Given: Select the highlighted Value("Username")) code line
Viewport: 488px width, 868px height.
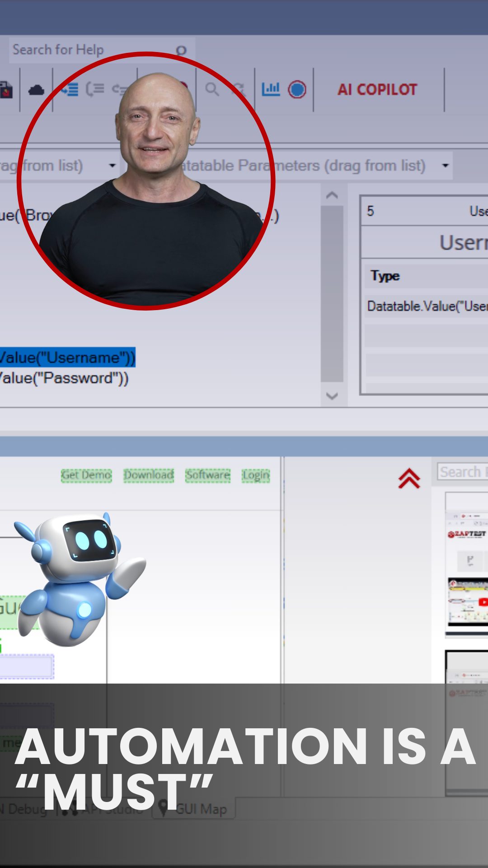Looking at the screenshot, I should pos(67,358).
